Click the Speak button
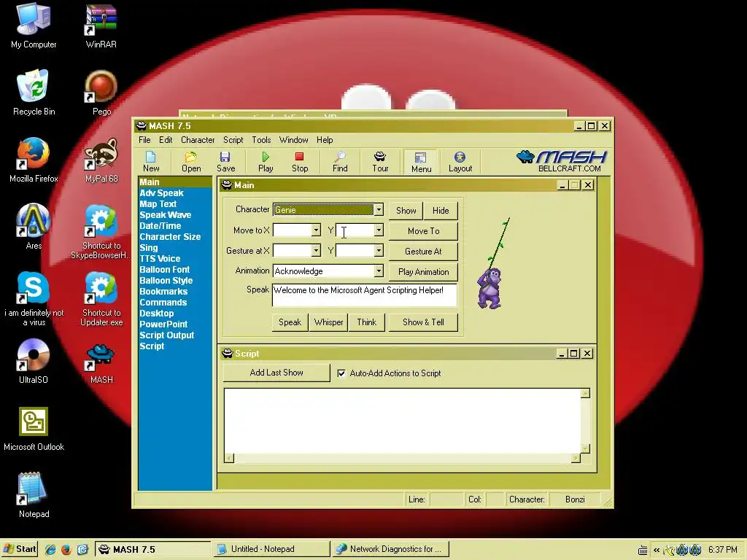The image size is (747, 560). 290,322
